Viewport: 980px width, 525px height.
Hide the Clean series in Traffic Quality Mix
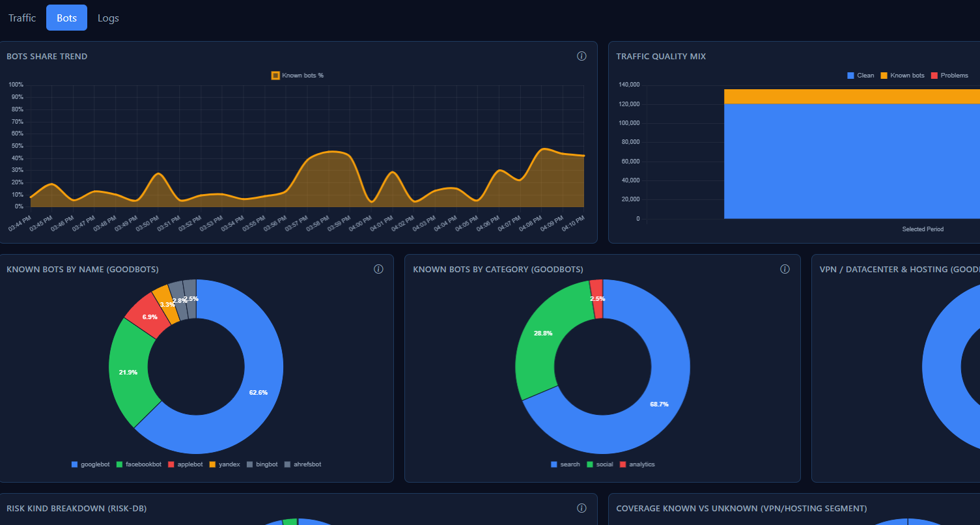coord(860,75)
